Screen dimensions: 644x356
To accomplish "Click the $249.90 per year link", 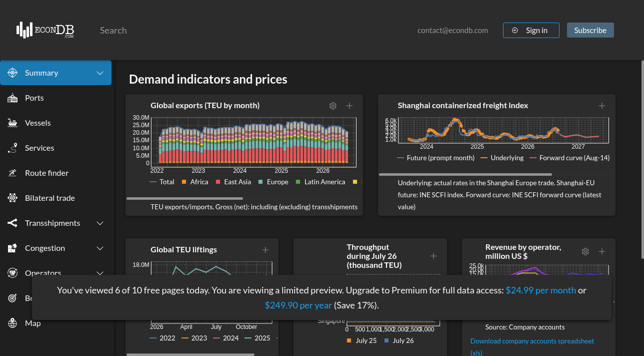I will [x=298, y=305].
